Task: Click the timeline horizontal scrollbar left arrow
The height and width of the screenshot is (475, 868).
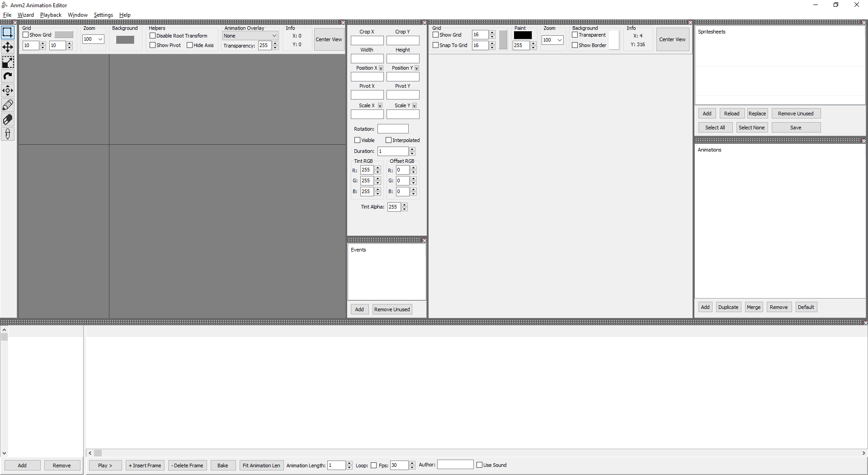Action: pos(90,453)
